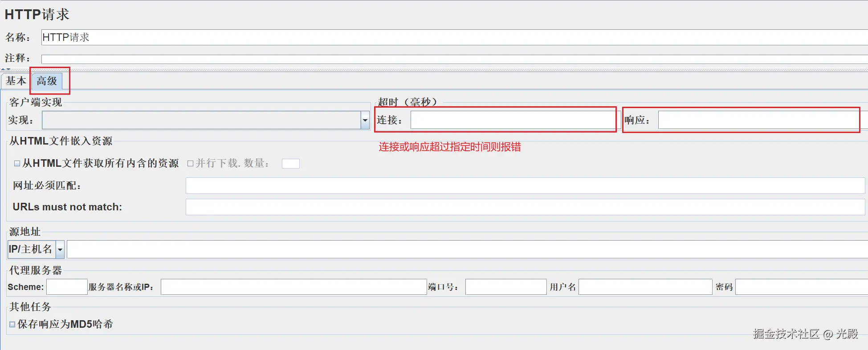Viewport: 868px width, 350px height.
Task: Switch to the 基本 tab
Action: click(16, 81)
